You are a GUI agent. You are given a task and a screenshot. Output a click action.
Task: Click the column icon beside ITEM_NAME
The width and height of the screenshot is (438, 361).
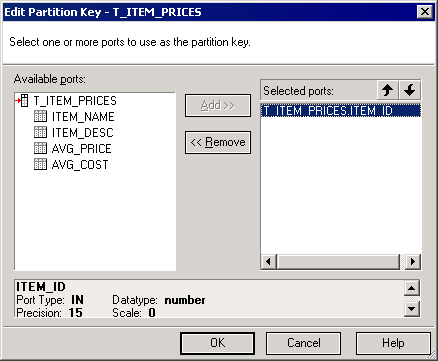40,116
